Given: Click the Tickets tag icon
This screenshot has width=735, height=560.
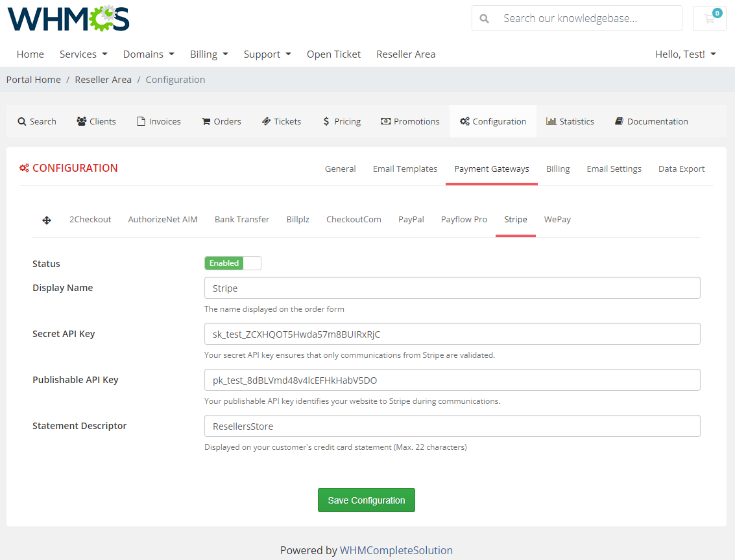Looking at the screenshot, I should [x=266, y=121].
